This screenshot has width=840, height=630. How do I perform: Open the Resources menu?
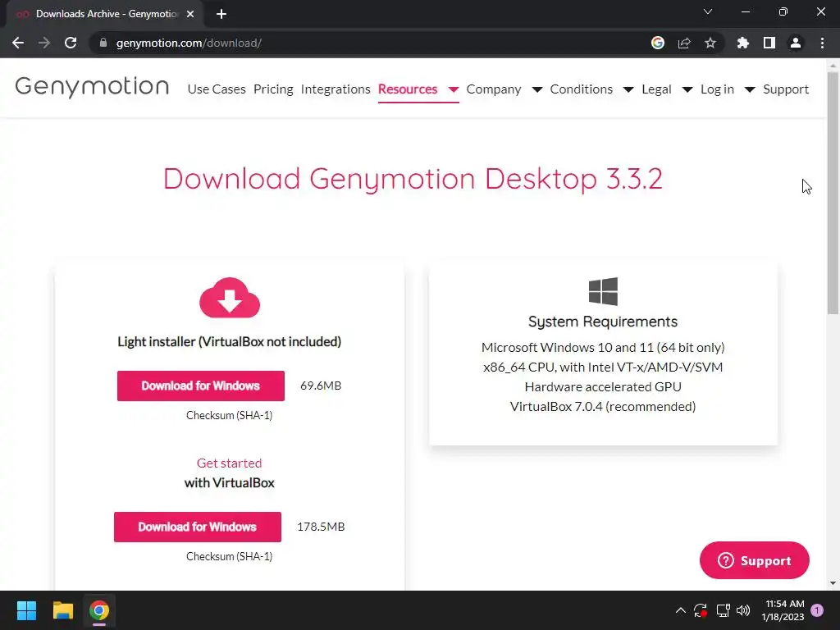(408, 89)
